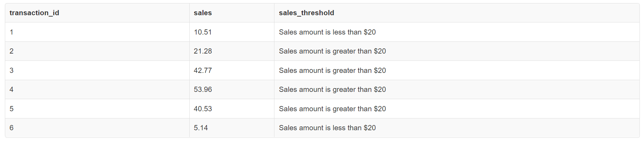Select threshold message for the 21.28 sale

click(332, 51)
